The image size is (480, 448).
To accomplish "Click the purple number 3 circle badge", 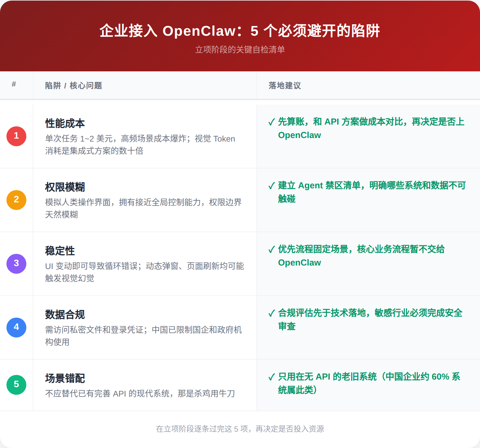I will (x=16, y=264).
